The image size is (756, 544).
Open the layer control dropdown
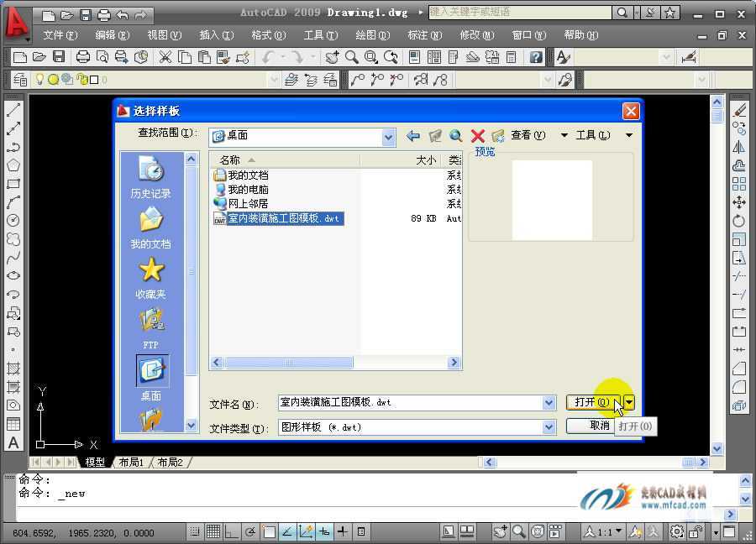coord(274,80)
